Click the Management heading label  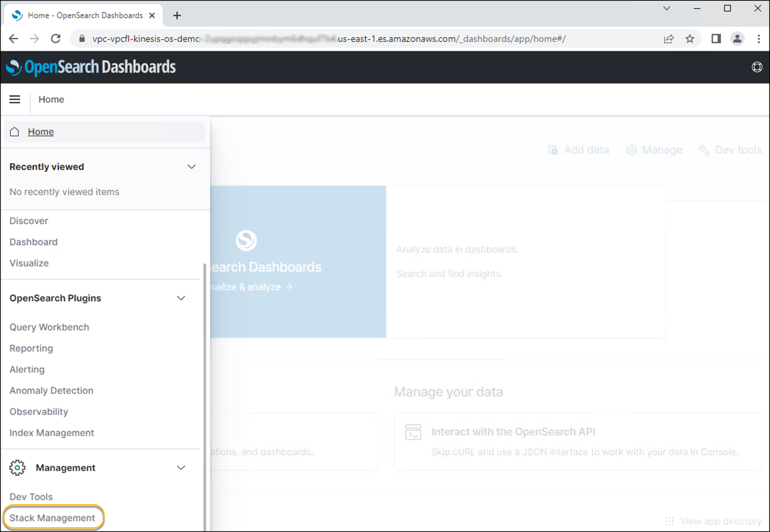[x=65, y=468]
